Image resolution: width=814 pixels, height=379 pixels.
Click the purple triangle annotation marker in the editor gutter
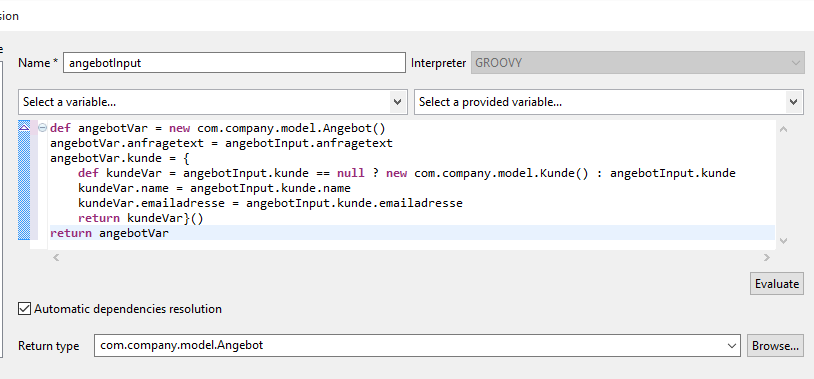coord(24,127)
